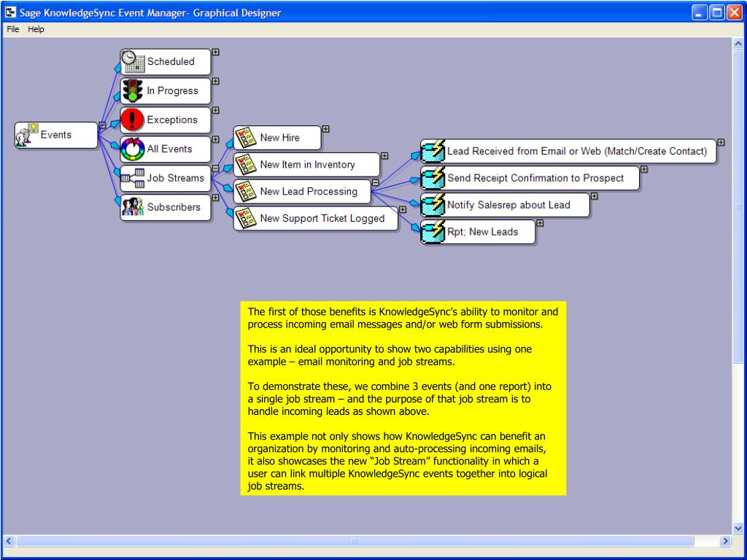Expand the New Hire job stream
The width and height of the screenshot is (747, 560).
326,129
